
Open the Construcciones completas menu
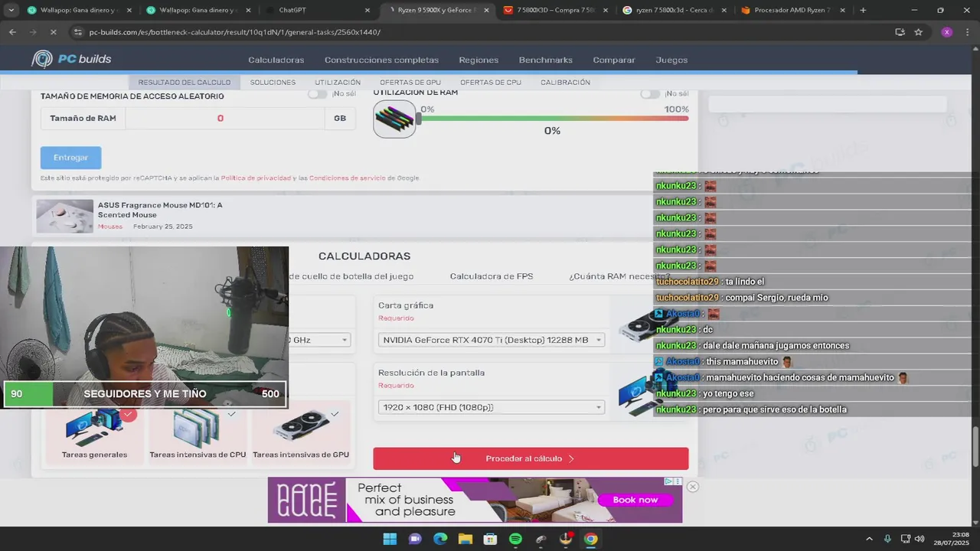pos(381,60)
